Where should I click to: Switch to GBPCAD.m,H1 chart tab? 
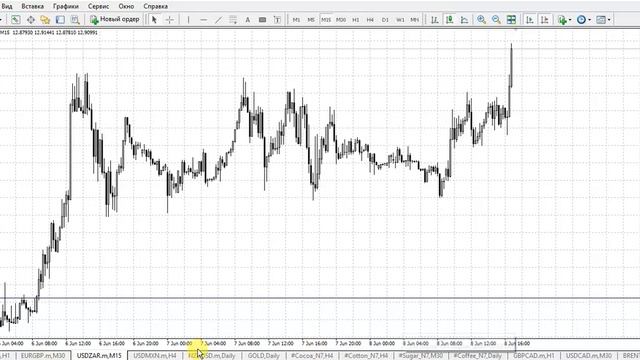click(x=533, y=356)
